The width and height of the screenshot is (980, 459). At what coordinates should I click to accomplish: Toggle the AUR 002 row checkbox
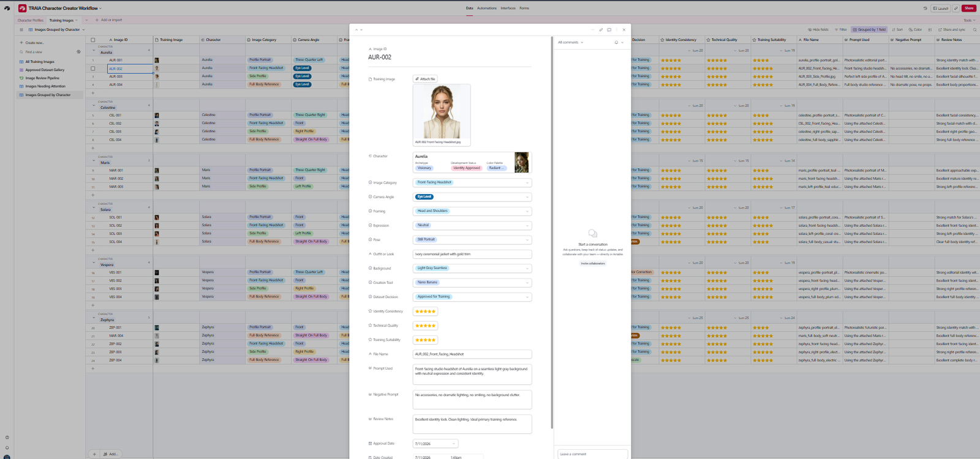[93, 69]
